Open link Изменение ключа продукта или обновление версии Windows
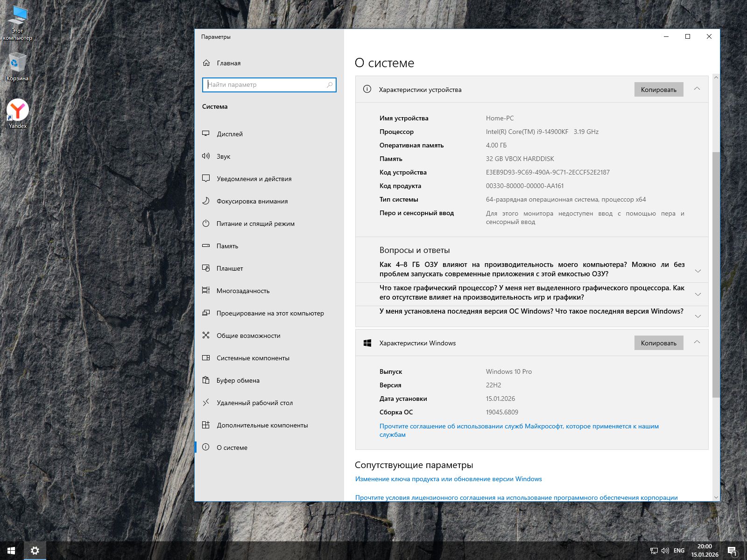Image resolution: width=747 pixels, height=560 pixels. 448,479
